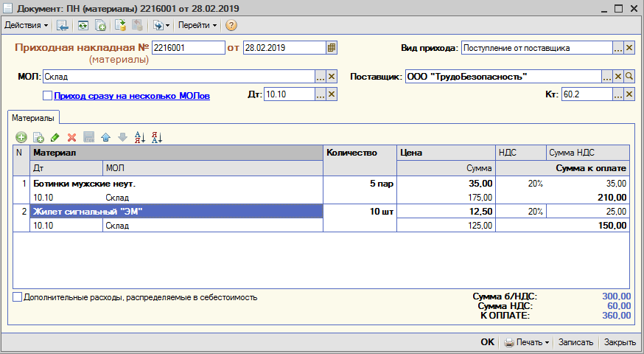Click OK to save and close

click(x=488, y=342)
